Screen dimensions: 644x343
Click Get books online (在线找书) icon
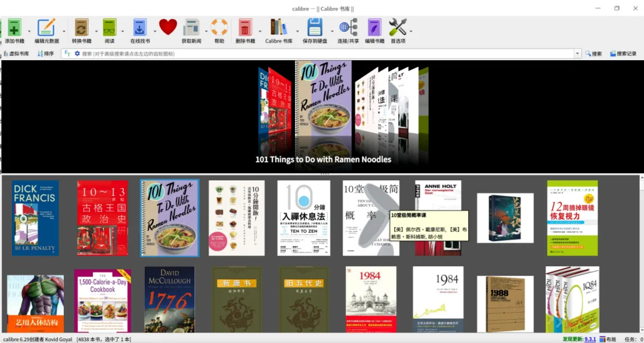coord(140,27)
